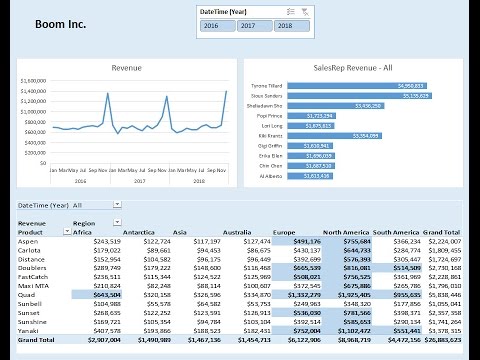This screenshot has height=360, width=480.
Task: Select the Boom Inc. title text
Action: point(60,24)
